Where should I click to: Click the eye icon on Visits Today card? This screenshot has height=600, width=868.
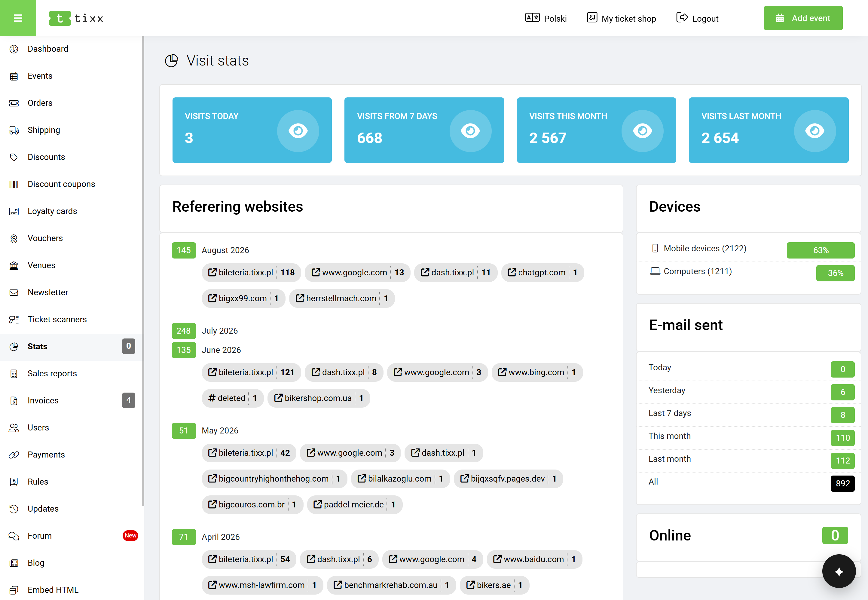click(298, 131)
